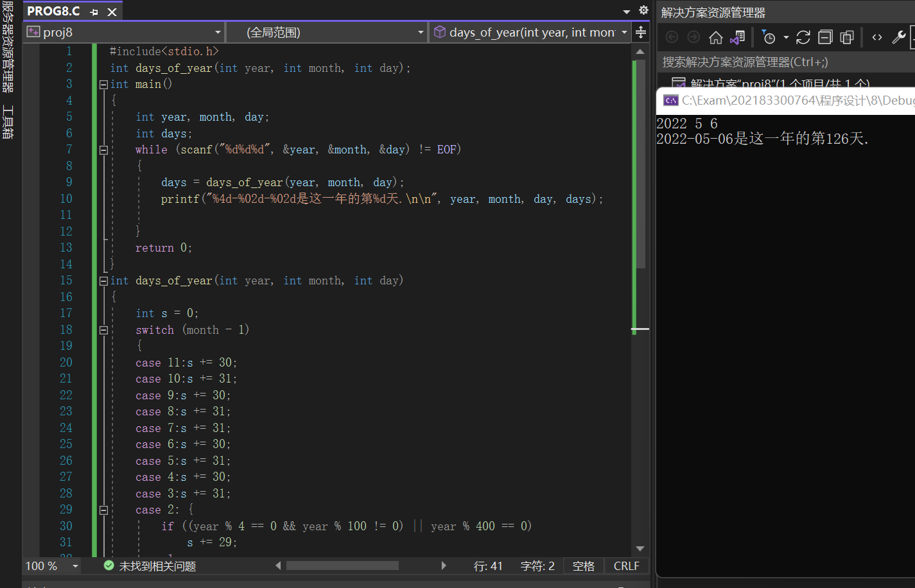Collapse all Solution Explorer nodes

(x=825, y=37)
